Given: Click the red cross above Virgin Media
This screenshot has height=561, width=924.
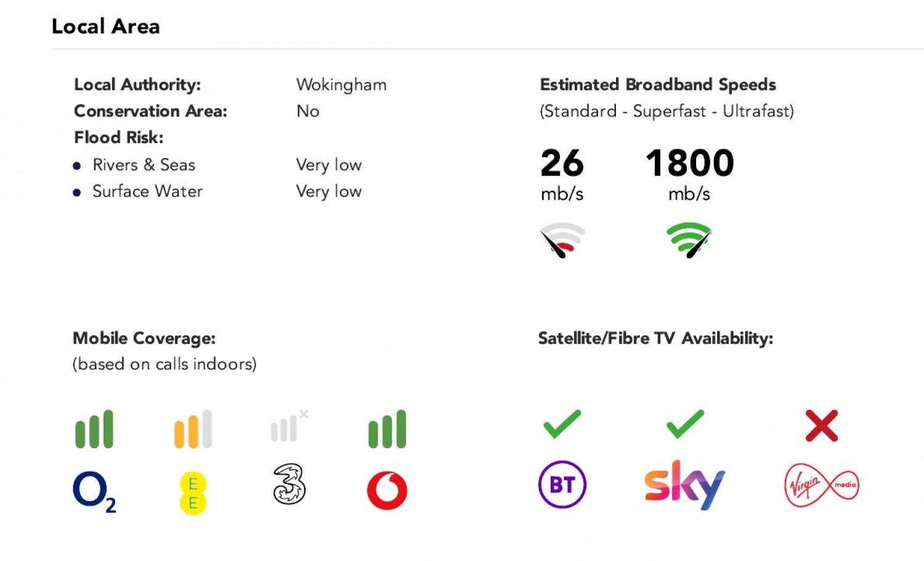Looking at the screenshot, I should pos(822,425).
